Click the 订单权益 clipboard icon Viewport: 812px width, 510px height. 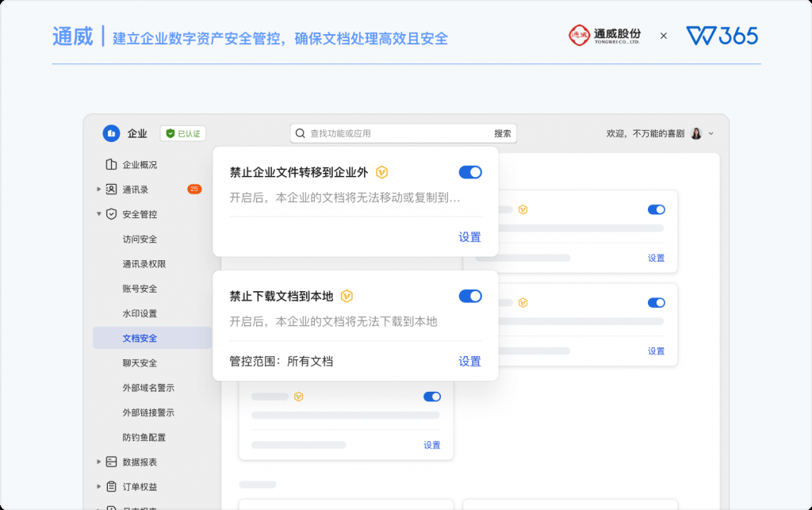coord(111,487)
